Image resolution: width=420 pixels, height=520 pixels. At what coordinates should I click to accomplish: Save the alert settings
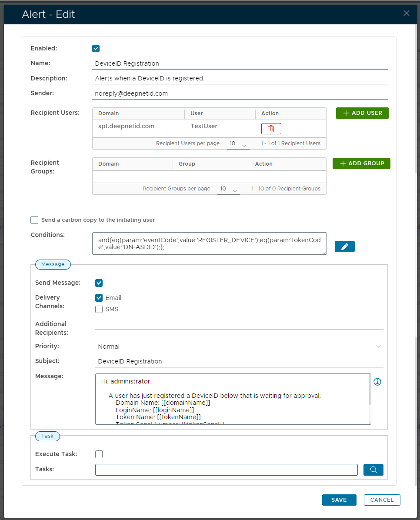click(x=339, y=500)
